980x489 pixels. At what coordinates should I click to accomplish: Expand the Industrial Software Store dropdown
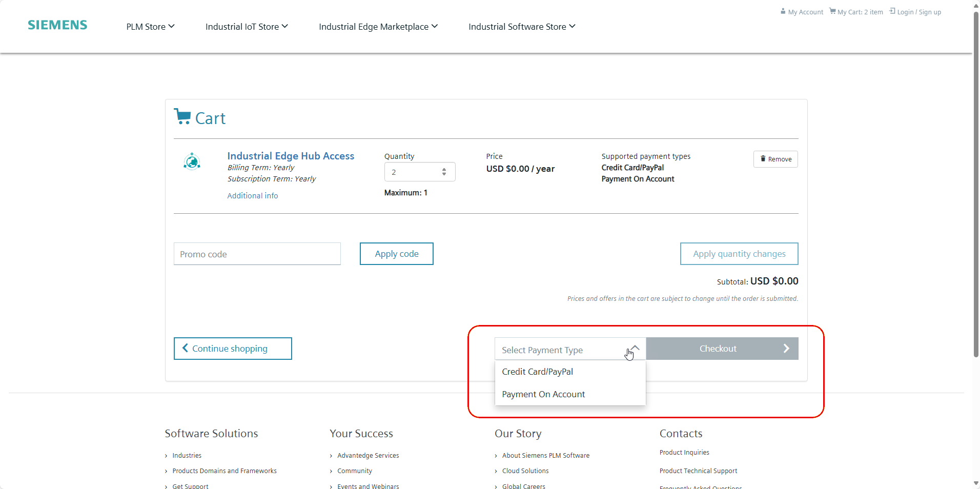(521, 26)
